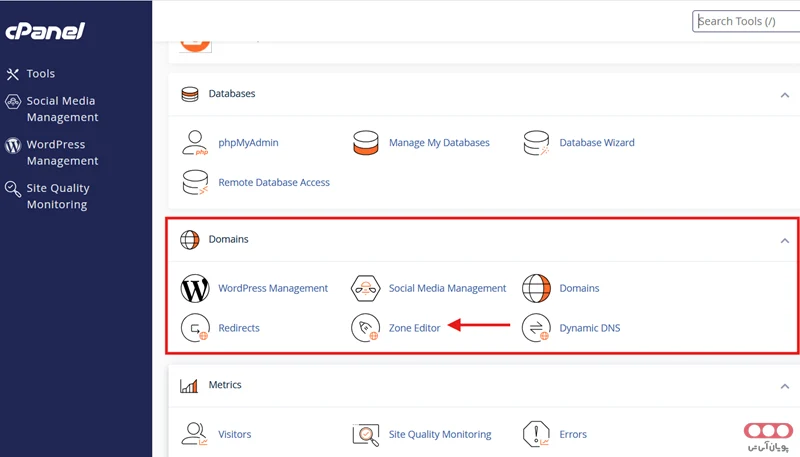800x457 pixels.
Task: Click the Domains section globe icon
Action: coord(190,240)
